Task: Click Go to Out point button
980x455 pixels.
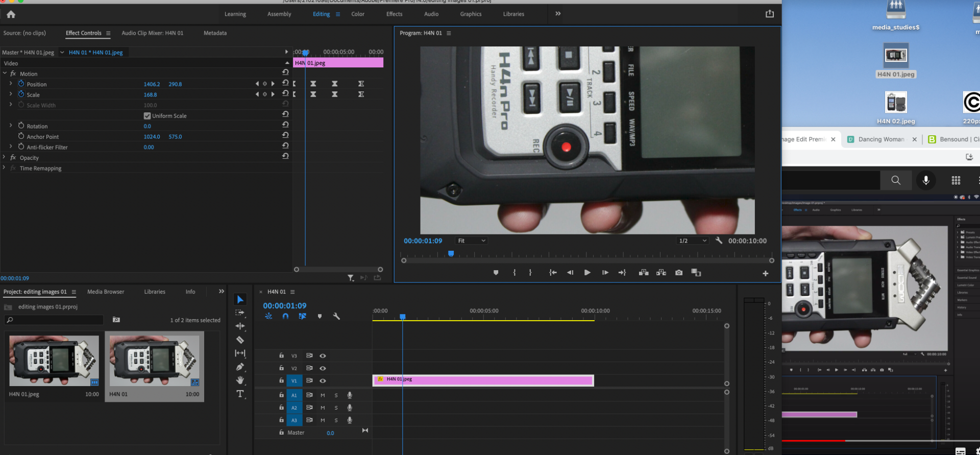Action: [622, 273]
